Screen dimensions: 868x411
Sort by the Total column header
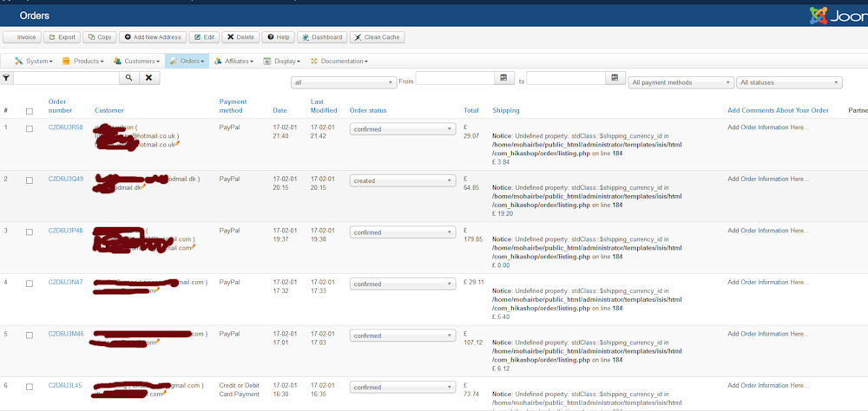pos(471,111)
